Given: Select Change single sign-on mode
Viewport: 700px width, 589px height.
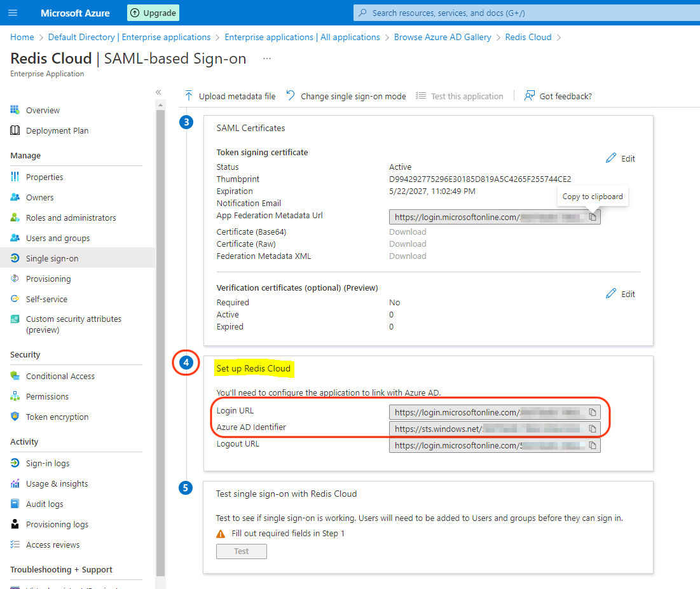Looking at the screenshot, I should (x=346, y=96).
